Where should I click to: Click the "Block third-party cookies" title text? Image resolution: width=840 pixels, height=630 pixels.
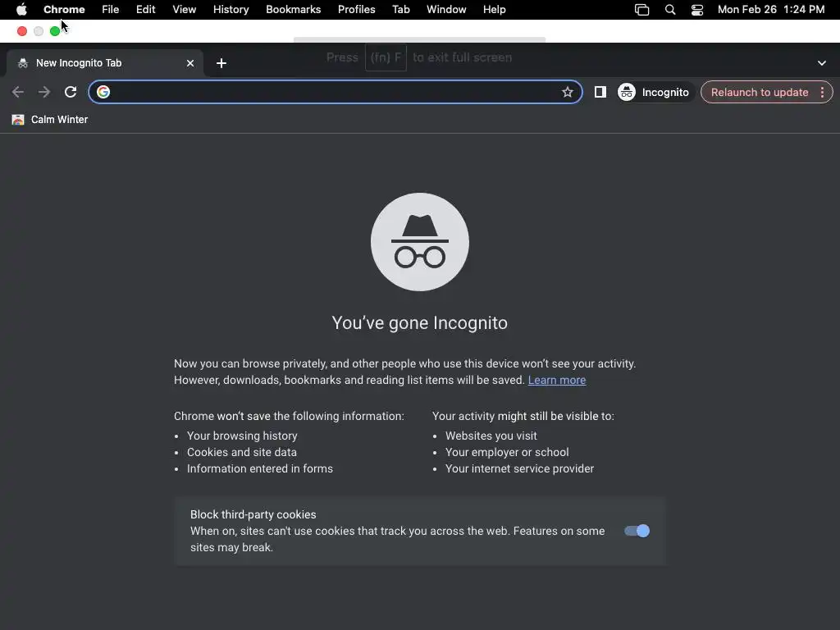pos(253,514)
